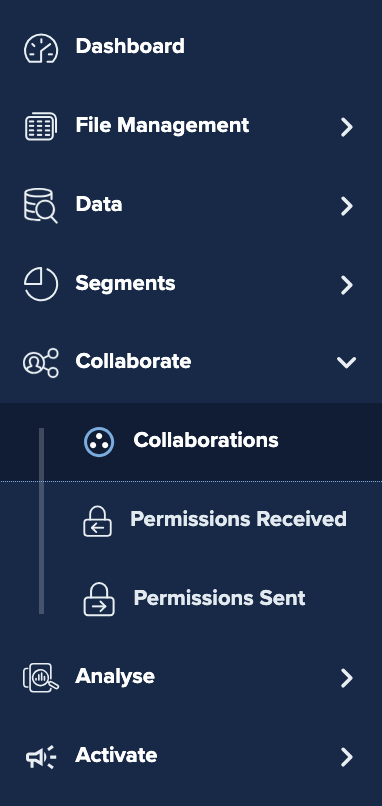Click the Collaborations circular dots icon
Screen dimensions: 382x806
coord(99,442)
